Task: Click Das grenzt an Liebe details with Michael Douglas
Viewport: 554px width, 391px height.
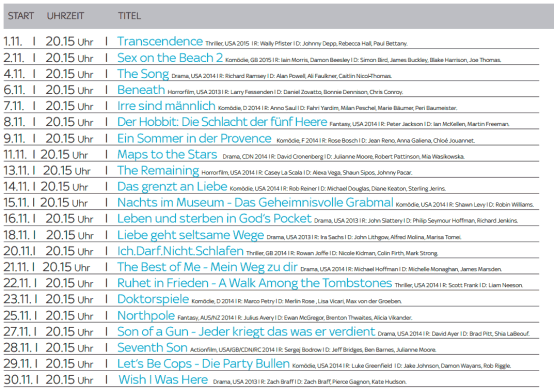Action: (338, 189)
